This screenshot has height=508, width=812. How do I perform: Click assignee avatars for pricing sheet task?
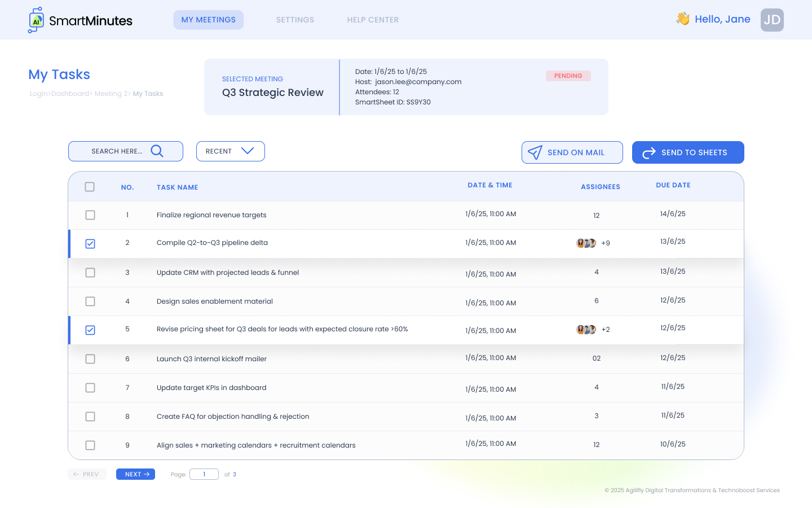pyautogui.click(x=586, y=330)
